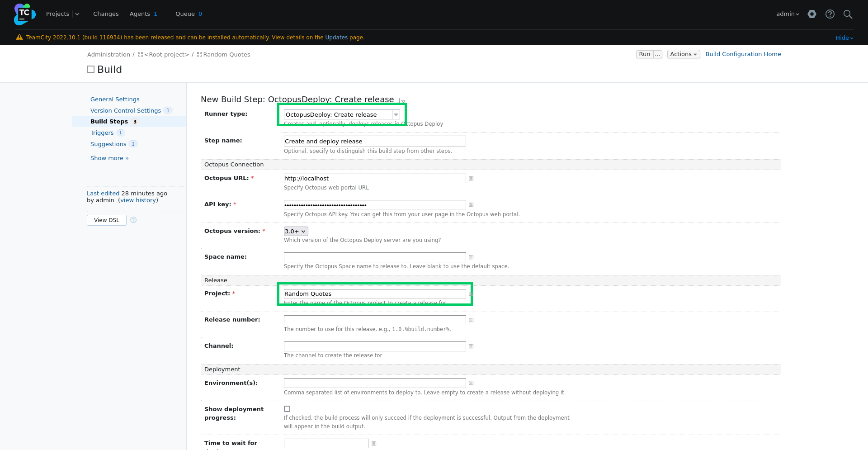Open parameter picker icon for Space name
Viewport: 868px width, 450px height.
(471, 257)
